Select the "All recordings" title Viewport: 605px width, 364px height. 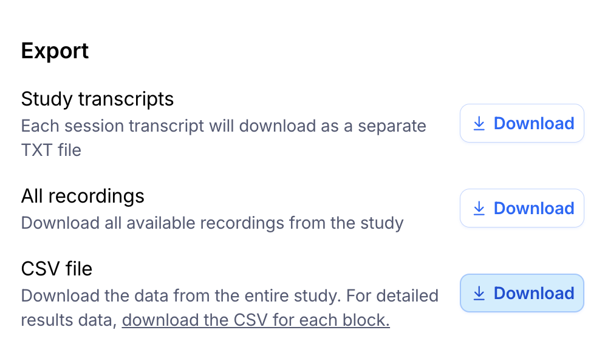pos(83,196)
